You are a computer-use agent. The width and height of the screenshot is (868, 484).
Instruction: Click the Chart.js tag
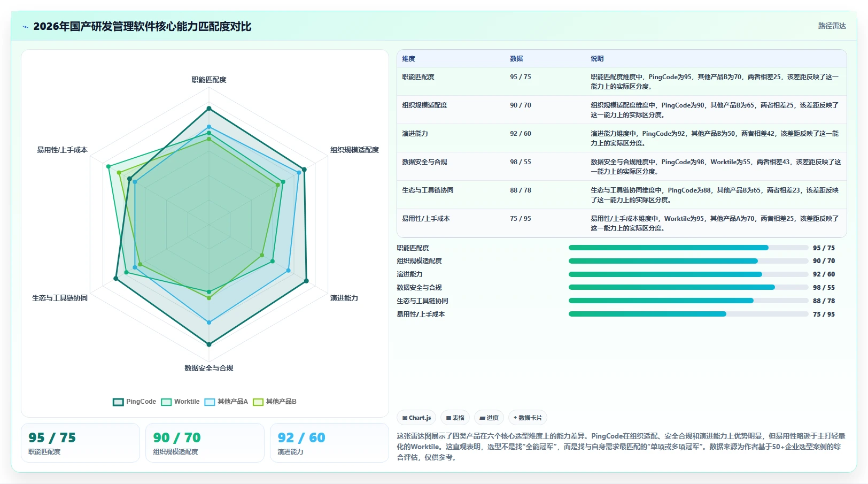416,418
